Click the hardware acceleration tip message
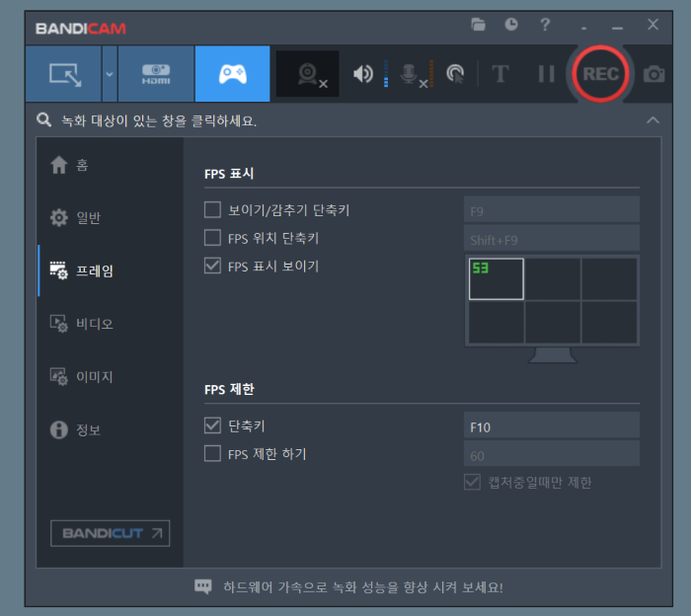 (x=362, y=587)
